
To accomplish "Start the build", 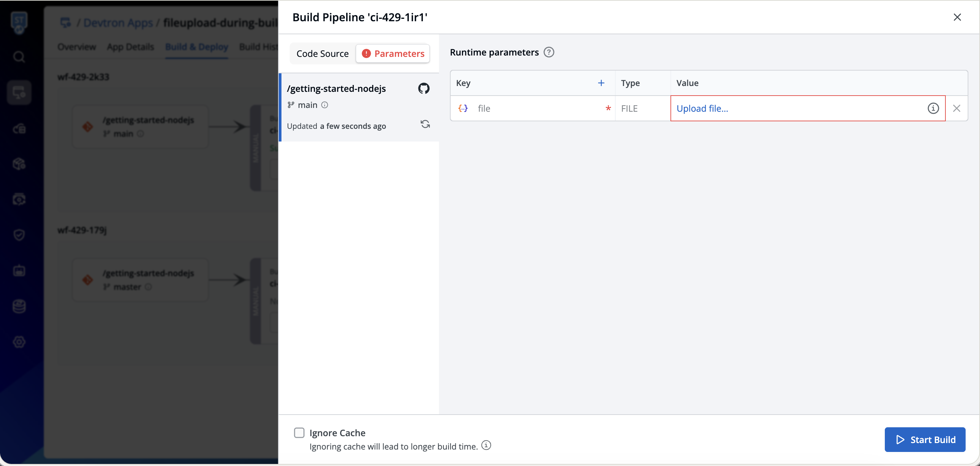I will coord(925,440).
